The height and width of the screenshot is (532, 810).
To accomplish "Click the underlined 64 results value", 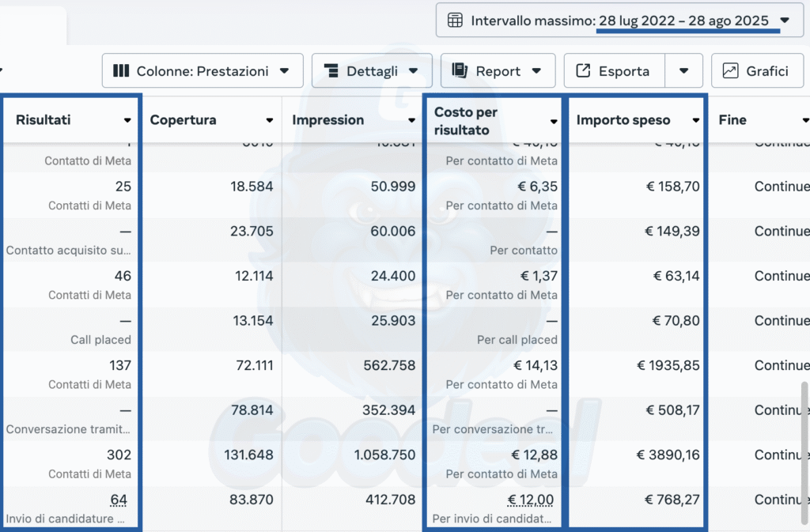I will tap(119, 500).
